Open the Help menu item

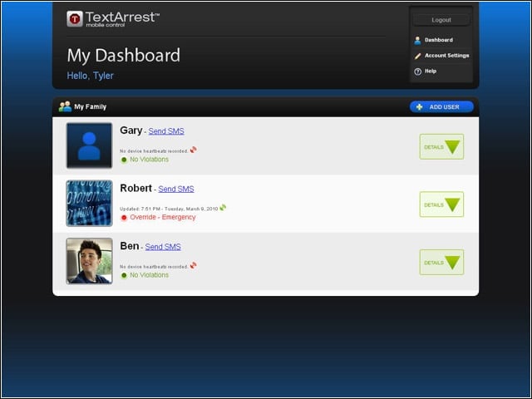coord(431,71)
